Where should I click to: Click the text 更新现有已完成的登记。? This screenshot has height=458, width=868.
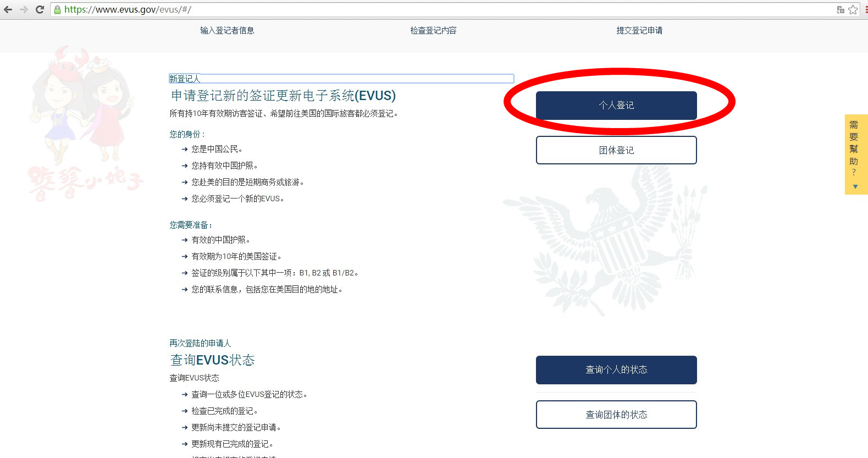[x=233, y=444]
